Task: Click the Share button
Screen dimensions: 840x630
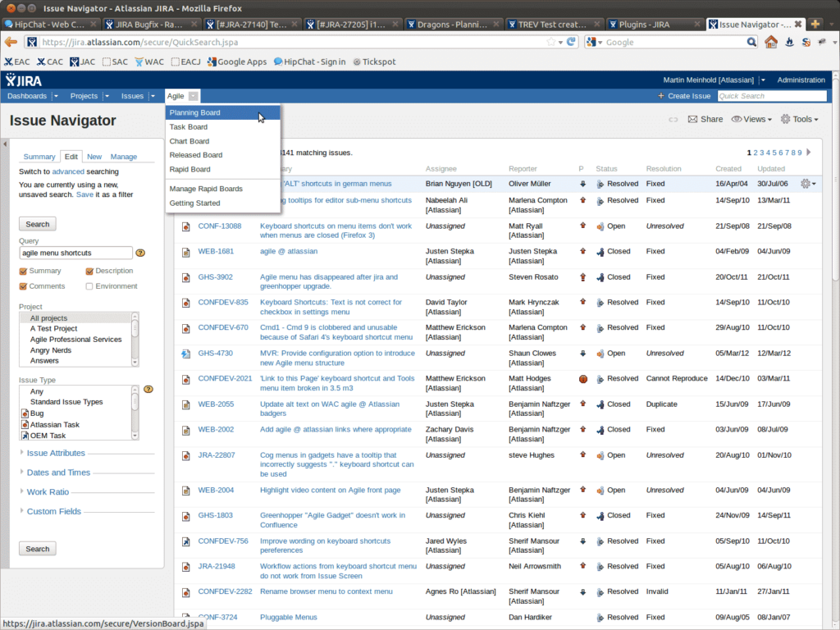Action: [x=705, y=119]
